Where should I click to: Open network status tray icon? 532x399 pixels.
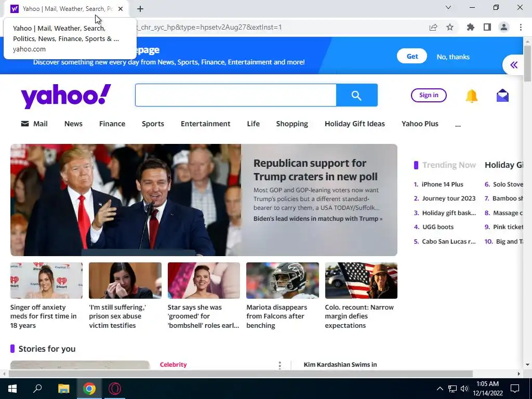pyautogui.click(x=453, y=389)
